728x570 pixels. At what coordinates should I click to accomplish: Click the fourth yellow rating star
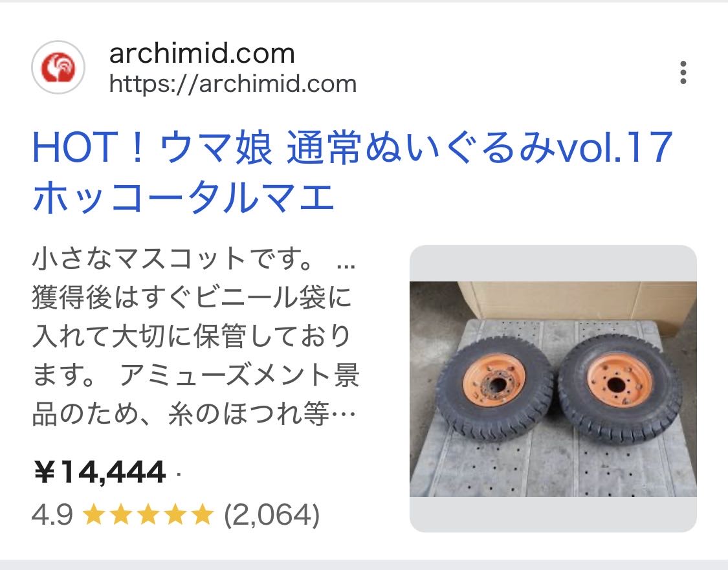point(175,515)
